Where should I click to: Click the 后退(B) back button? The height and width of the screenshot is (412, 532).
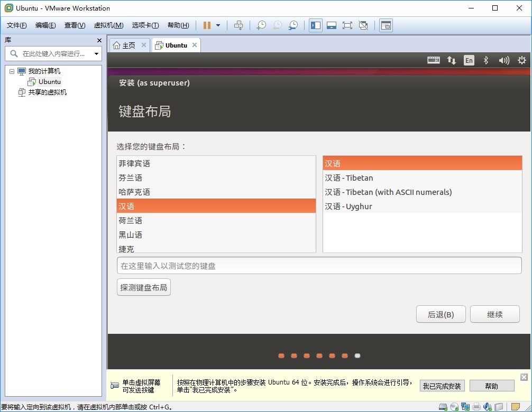coord(441,314)
